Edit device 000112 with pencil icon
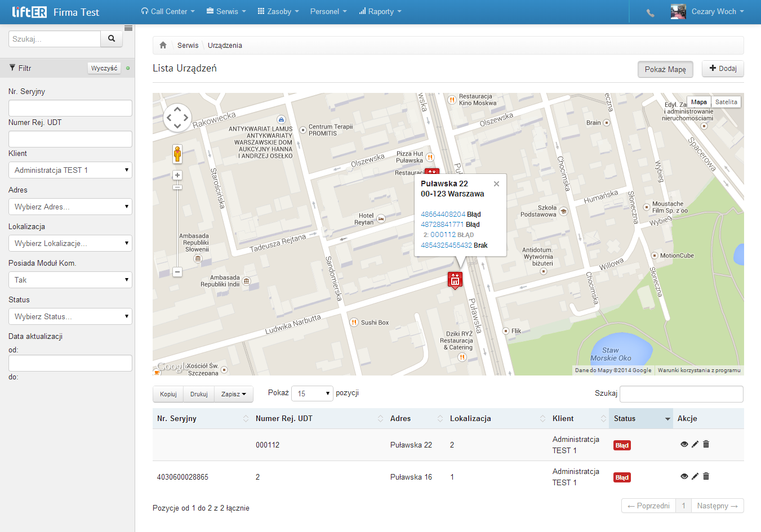The height and width of the screenshot is (532, 761). [695, 444]
